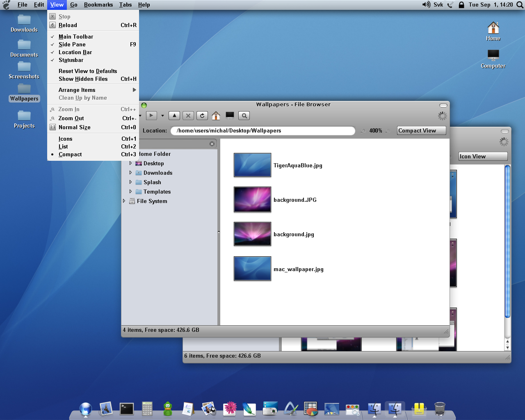
Task: Open the Mail stamp icon in dock
Action: point(106,409)
